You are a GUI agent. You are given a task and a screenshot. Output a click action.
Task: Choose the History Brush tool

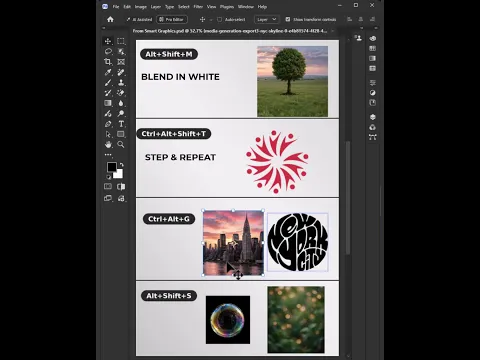[x=108, y=93]
